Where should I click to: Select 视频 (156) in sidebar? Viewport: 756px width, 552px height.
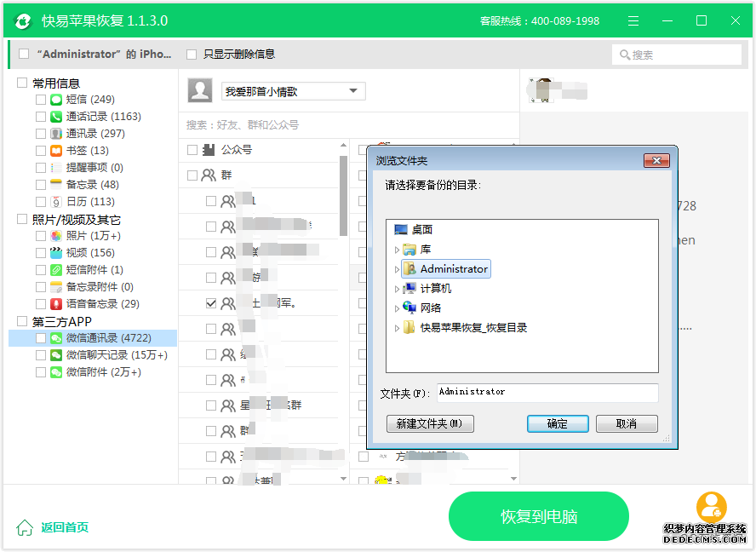coord(90,253)
